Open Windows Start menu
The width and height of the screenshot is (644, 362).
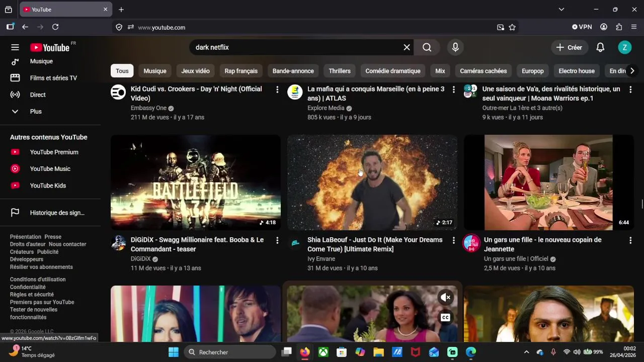point(174,352)
